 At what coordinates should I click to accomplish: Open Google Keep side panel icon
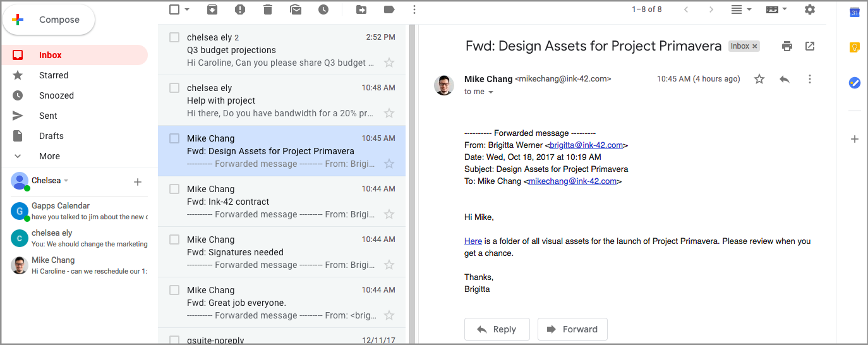855,47
